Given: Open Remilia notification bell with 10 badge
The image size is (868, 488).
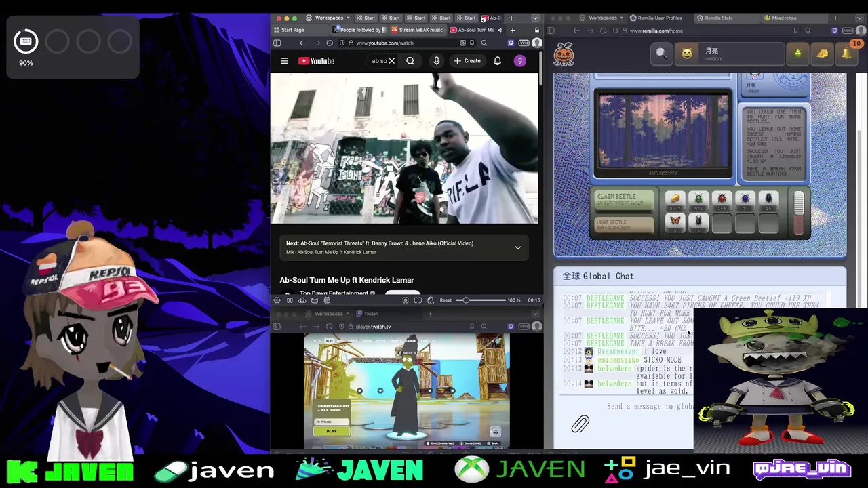Looking at the screenshot, I should (846, 54).
